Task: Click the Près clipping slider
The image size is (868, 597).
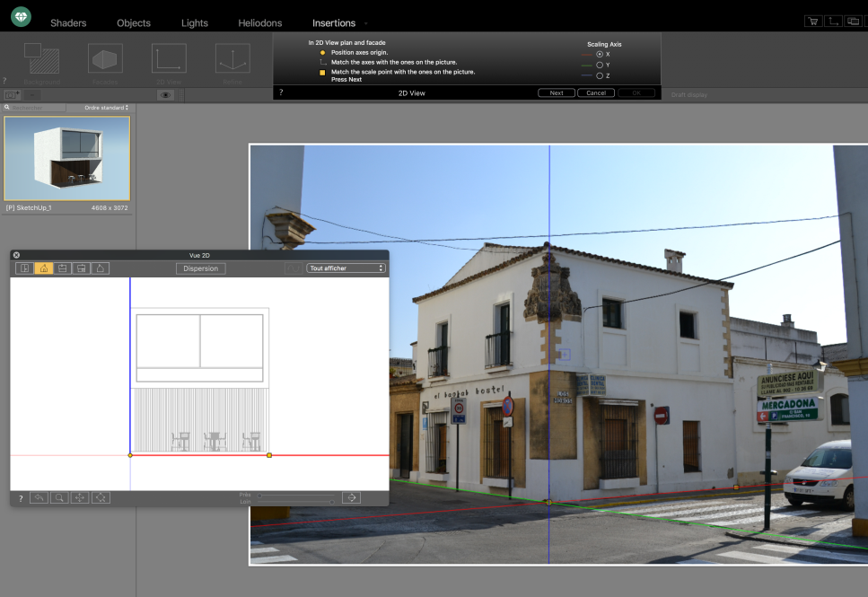Action: (296, 495)
